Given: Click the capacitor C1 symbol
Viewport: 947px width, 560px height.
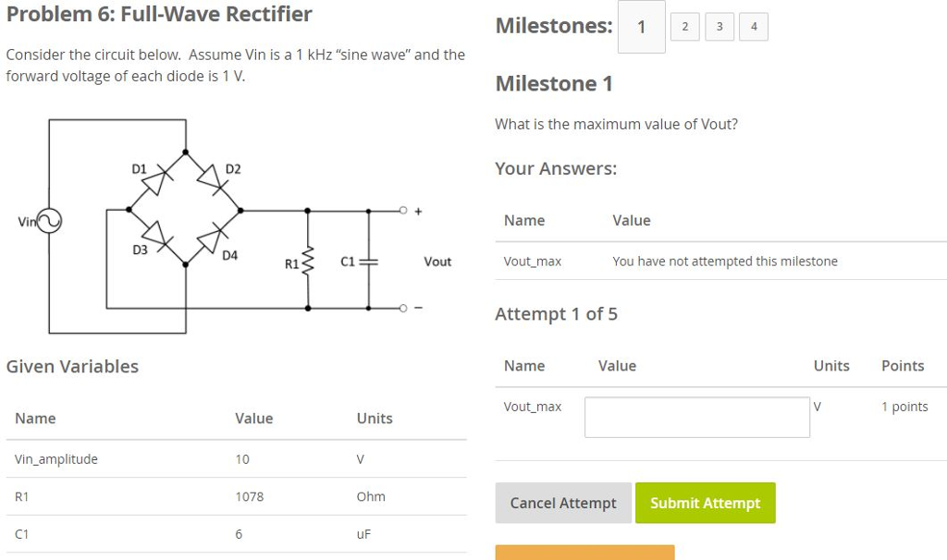Looking at the screenshot, I should (367, 262).
